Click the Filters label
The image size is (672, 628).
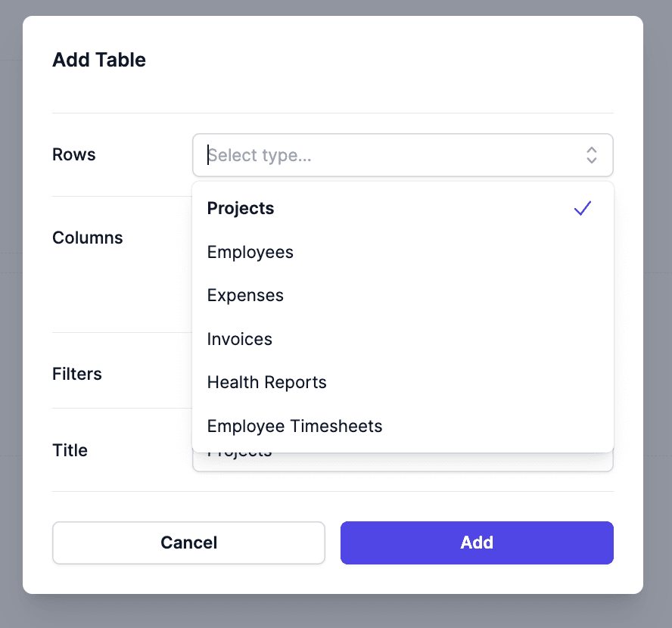(76, 374)
